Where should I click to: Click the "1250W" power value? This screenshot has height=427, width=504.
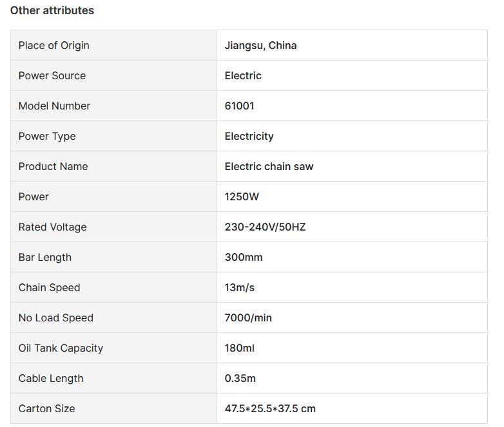pos(242,196)
